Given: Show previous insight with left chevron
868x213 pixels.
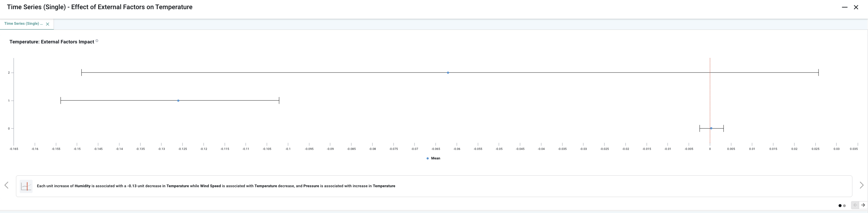Looking at the screenshot, I should click(x=6, y=185).
